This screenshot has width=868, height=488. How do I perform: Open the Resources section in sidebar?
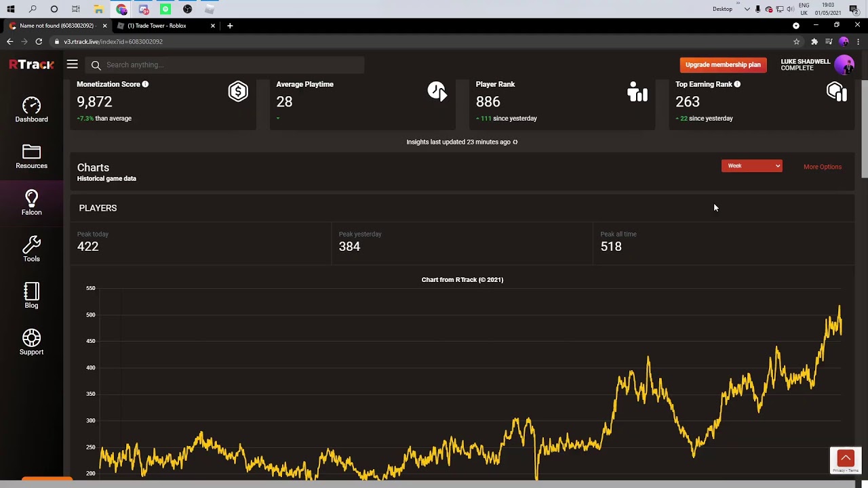point(31,157)
